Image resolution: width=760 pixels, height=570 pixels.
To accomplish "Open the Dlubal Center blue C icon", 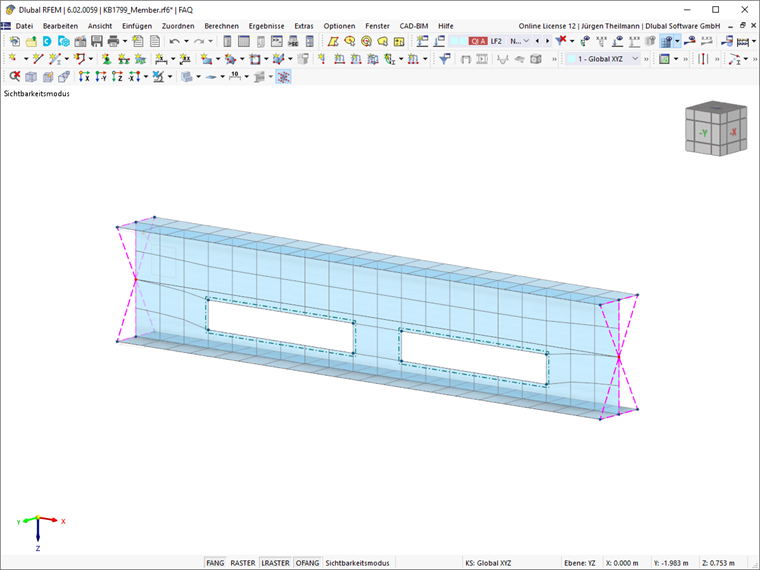I will tap(47, 41).
